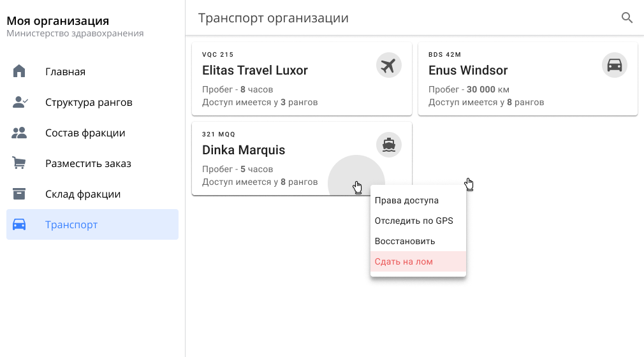The image size is (644, 357).
Task: Click the search magnifier icon
Action: coord(627,18)
